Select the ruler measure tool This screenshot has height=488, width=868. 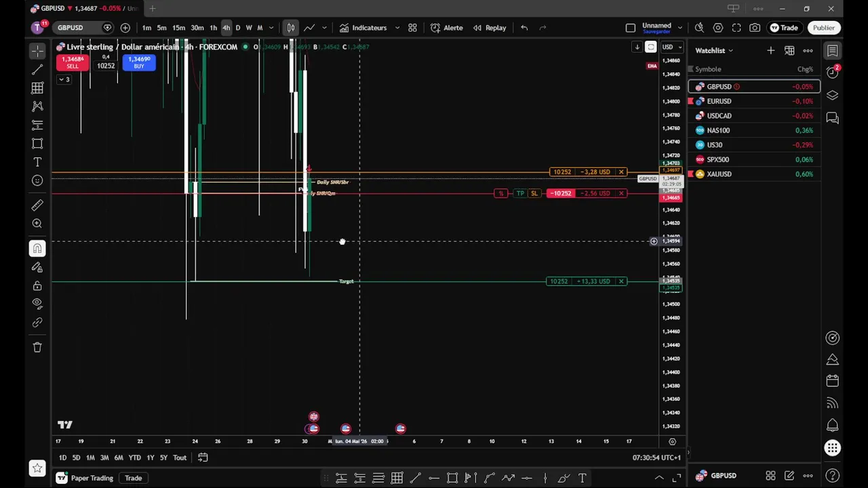[x=37, y=205]
